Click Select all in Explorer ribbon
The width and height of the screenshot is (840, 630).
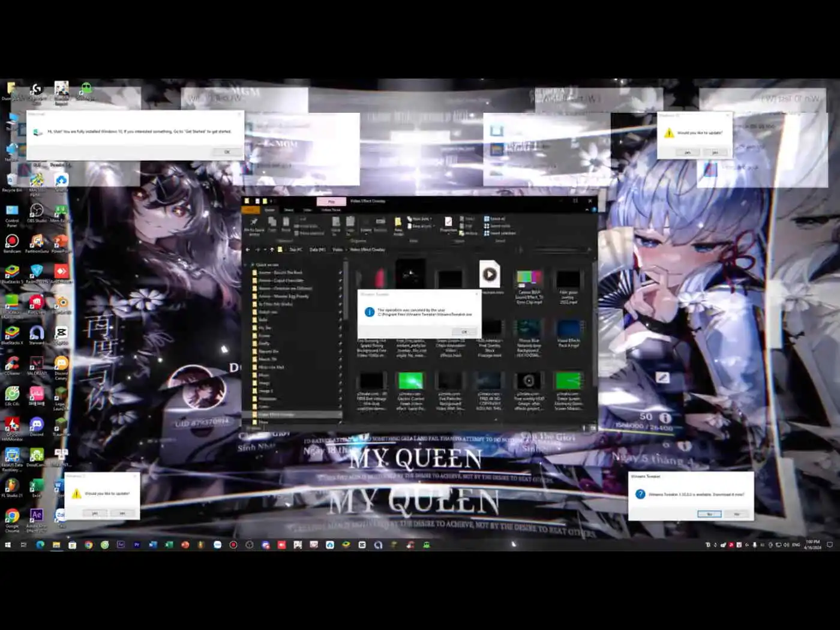[x=495, y=219]
